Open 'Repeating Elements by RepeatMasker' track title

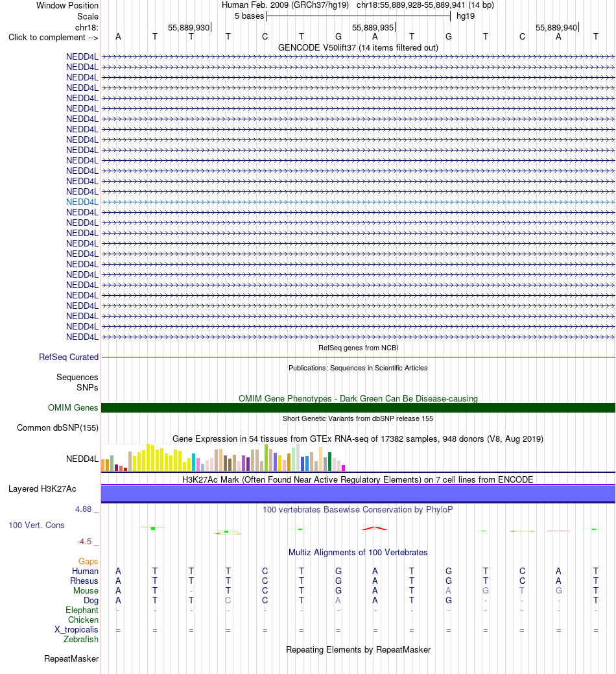(359, 649)
